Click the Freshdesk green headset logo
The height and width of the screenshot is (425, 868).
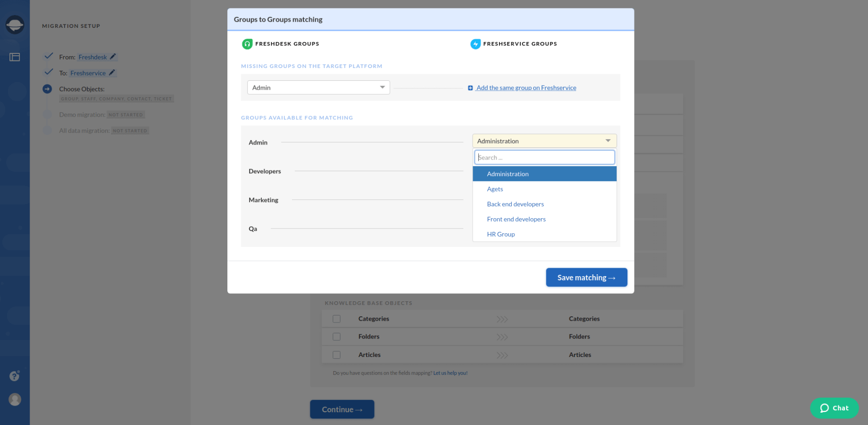247,44
